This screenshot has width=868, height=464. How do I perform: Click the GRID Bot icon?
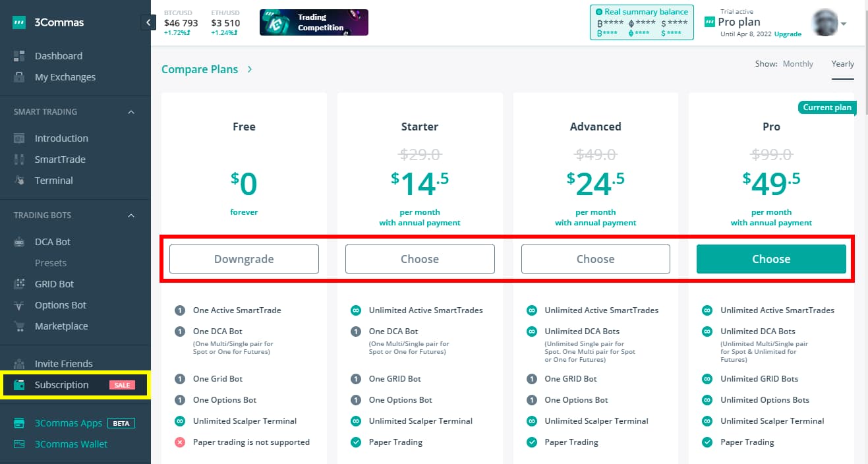click(x=19, y=284)
